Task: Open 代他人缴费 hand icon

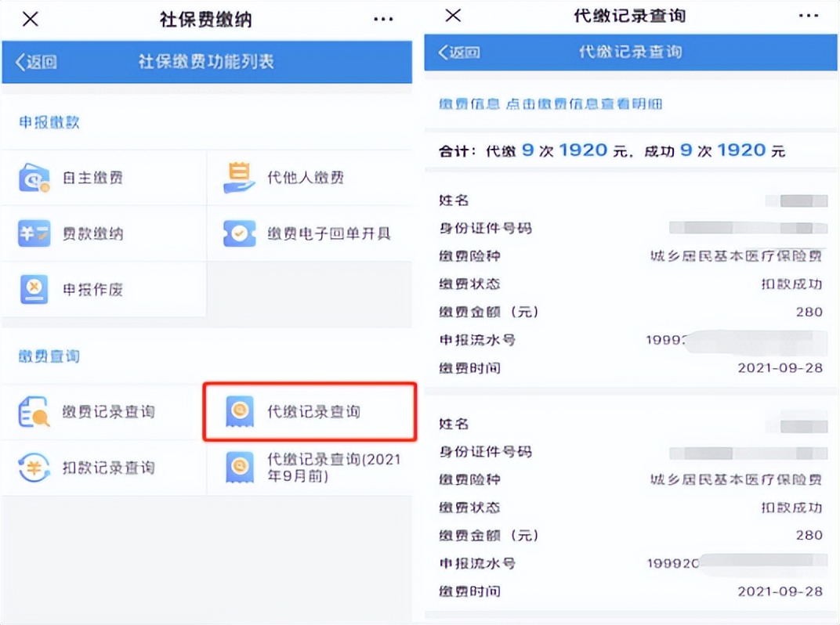Action: [239, 178]
